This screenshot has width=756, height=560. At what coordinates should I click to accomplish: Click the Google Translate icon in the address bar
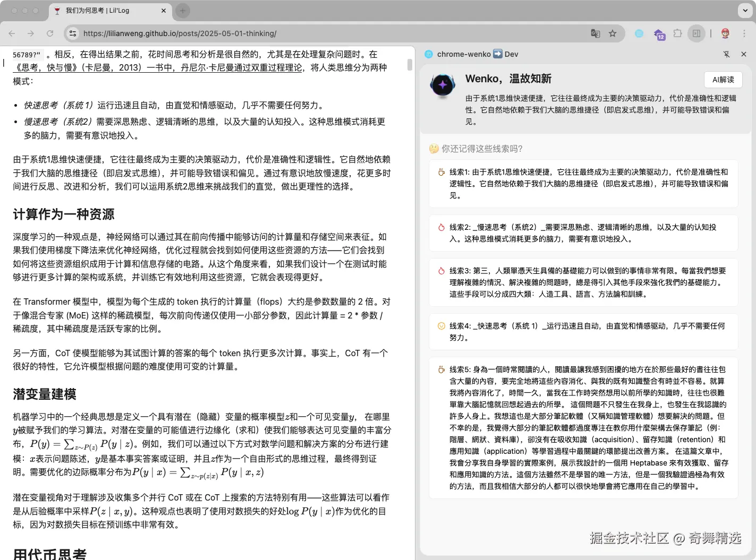(595, 33)
